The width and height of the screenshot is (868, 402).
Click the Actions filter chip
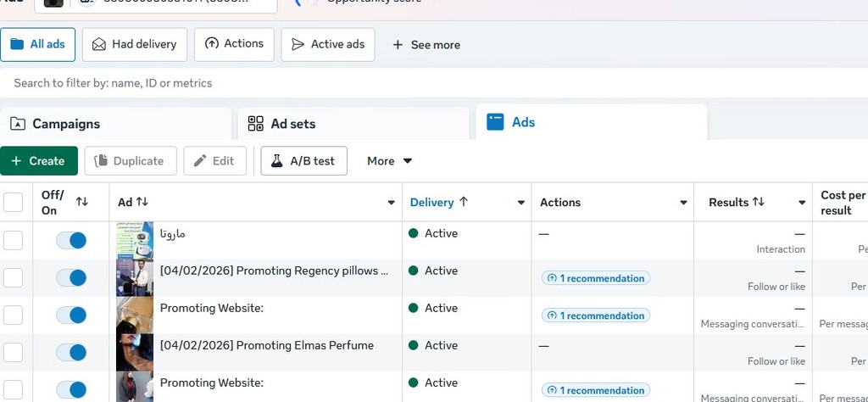pos(234,44)
